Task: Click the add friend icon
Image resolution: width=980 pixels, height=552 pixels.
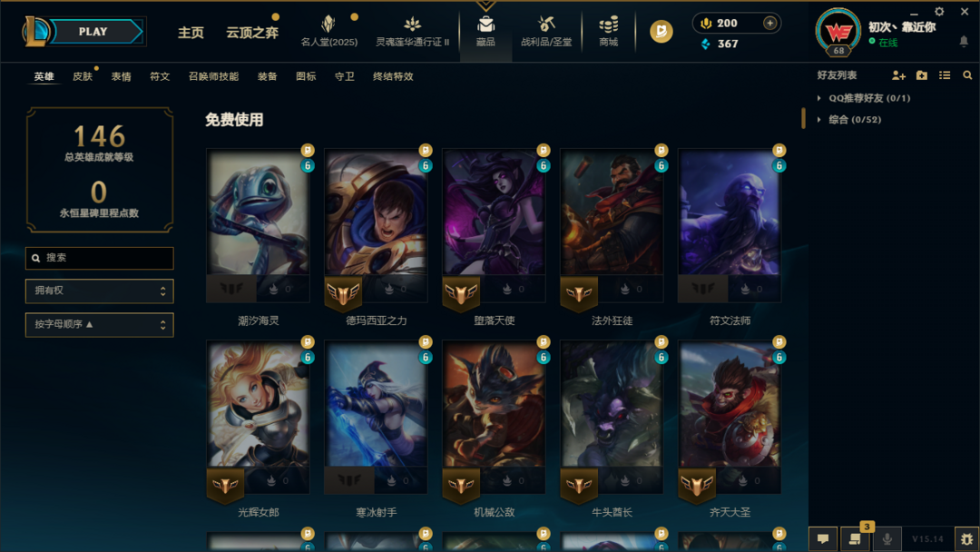Action: point(898,75)
